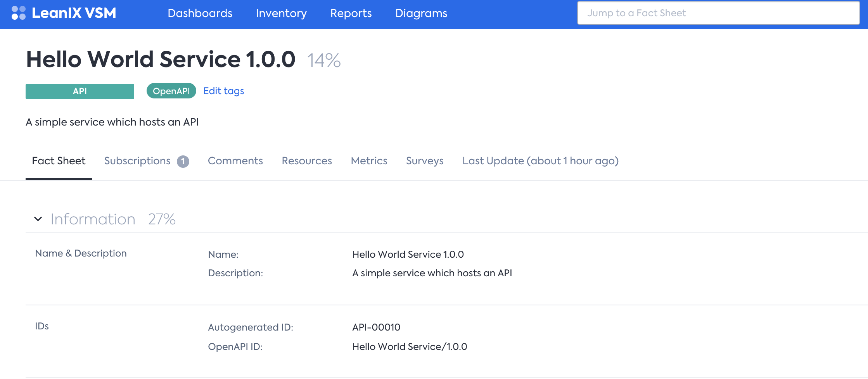
Task: Open the Dashboards menu
Action: (x=200, y=13)
